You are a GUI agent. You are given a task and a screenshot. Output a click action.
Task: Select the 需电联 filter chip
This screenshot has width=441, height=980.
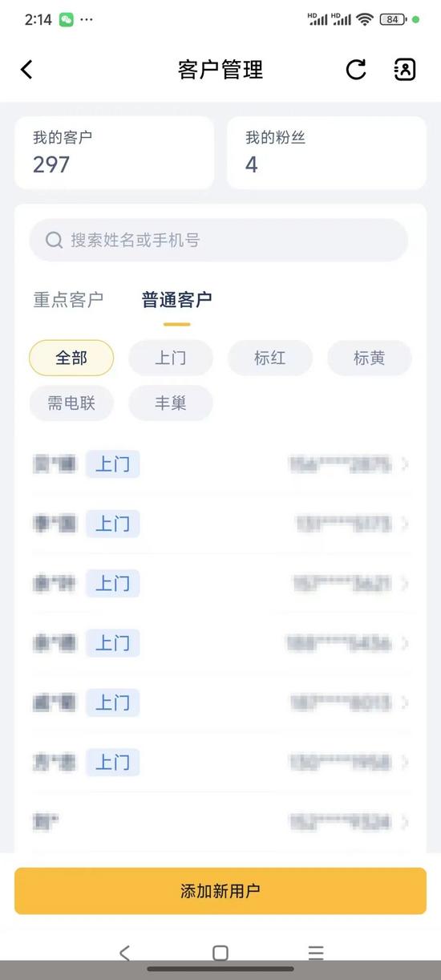(71, 403)
